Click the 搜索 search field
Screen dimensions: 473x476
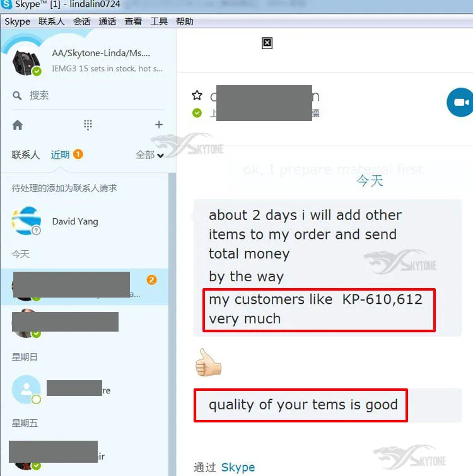(88, 96)
